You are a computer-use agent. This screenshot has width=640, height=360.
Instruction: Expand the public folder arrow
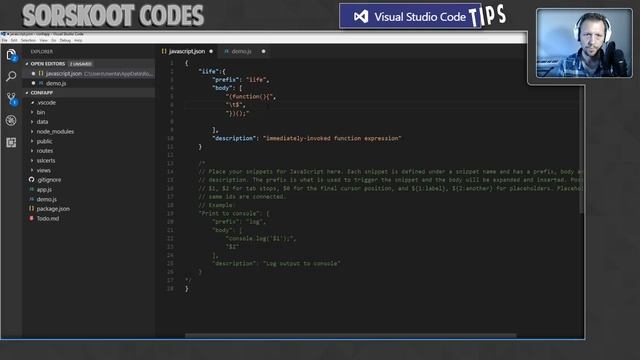click(32, 141)
